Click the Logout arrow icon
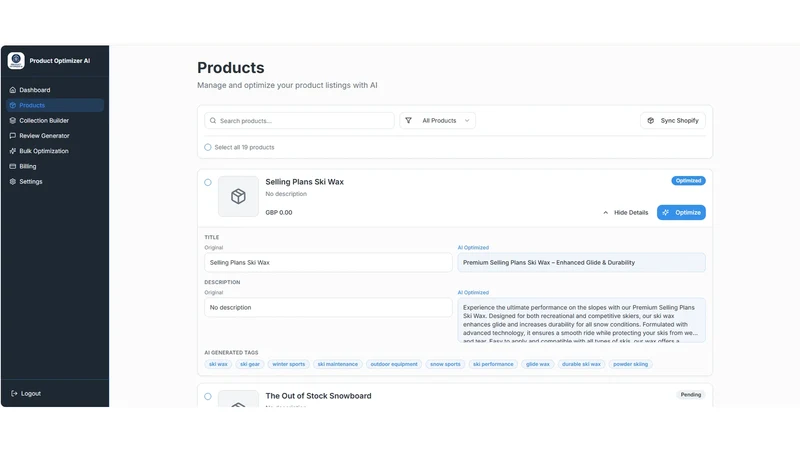The height and width of the screenshot is (450, 800). pos(14,393)
